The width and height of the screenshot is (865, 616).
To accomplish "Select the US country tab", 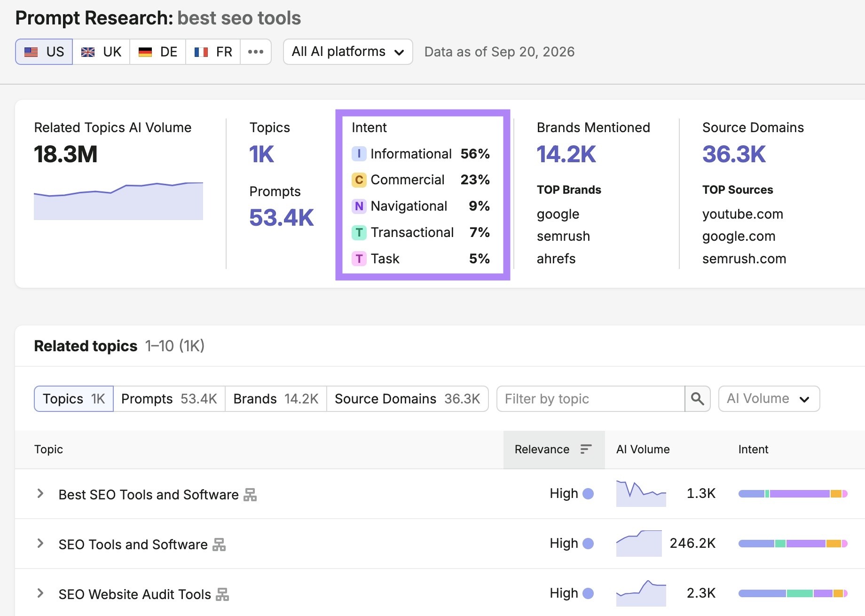I will click(44, 52).
